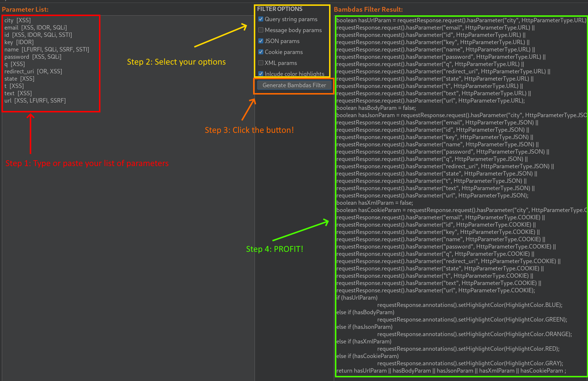This screenshot has height=381, width=588.
Task: Click the HighlightColor.RED result line
Action: click(x=468, y=349)
